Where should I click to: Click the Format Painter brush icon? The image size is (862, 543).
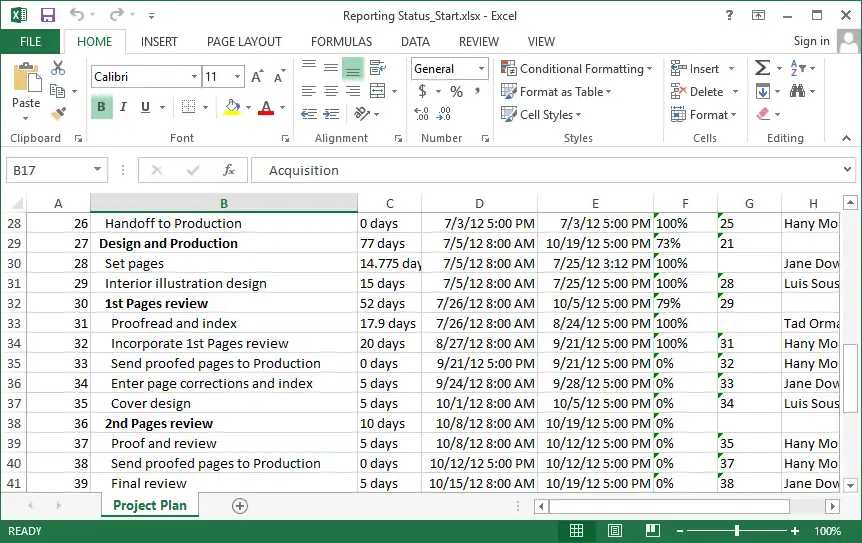tap(57, 114)
